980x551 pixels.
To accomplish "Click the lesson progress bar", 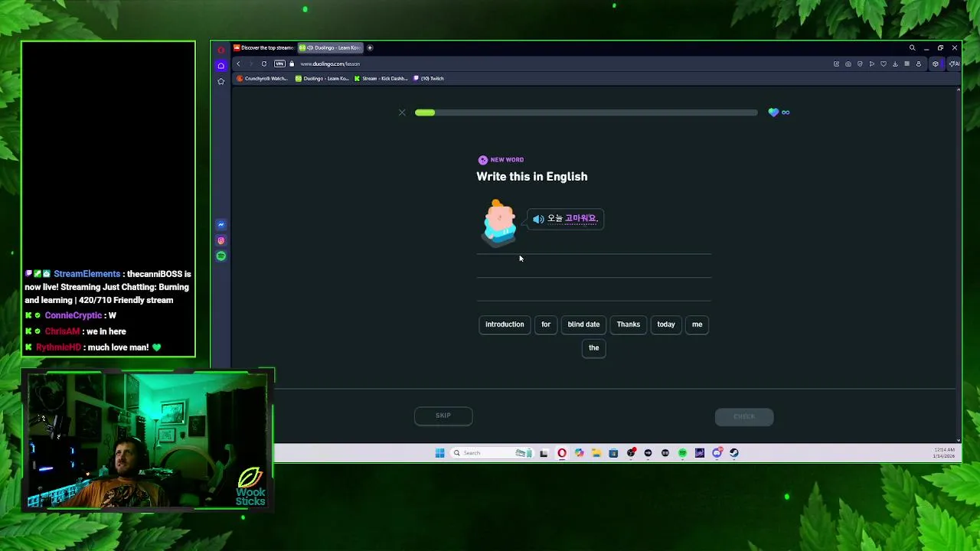I will 586,112.
